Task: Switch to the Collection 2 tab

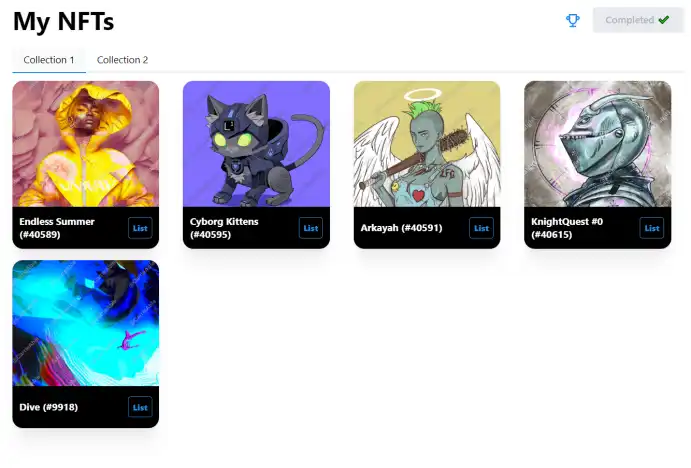Action: point(123,60)
